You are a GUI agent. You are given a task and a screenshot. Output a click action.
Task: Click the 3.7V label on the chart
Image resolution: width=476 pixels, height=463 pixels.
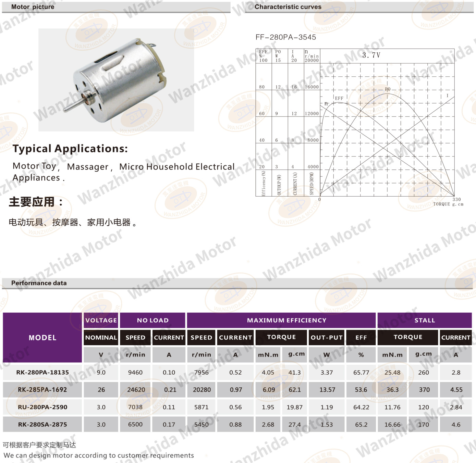[x=371, y=55]
